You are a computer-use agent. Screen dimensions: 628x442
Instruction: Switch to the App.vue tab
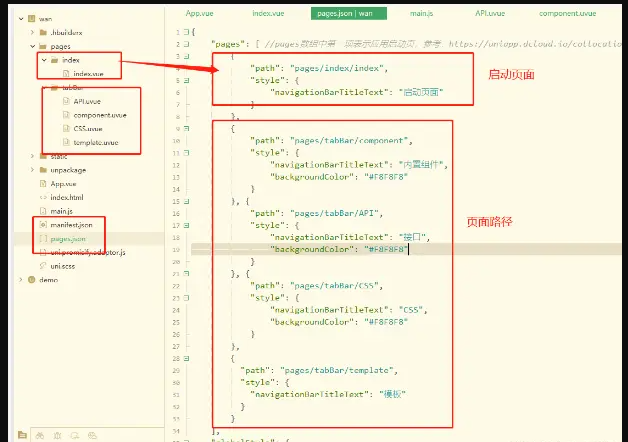[x=199, y=13]
